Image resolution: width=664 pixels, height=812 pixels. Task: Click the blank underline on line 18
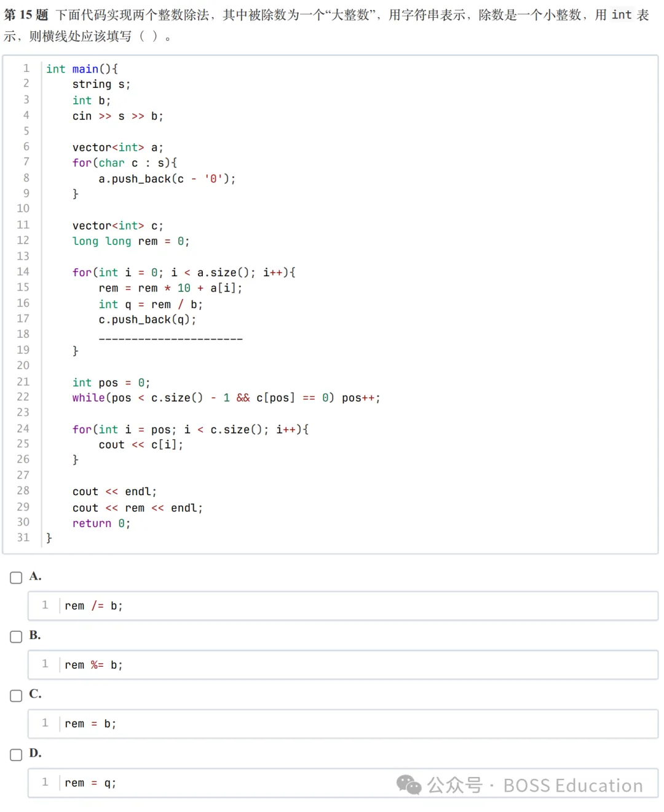tap(171, 338)
